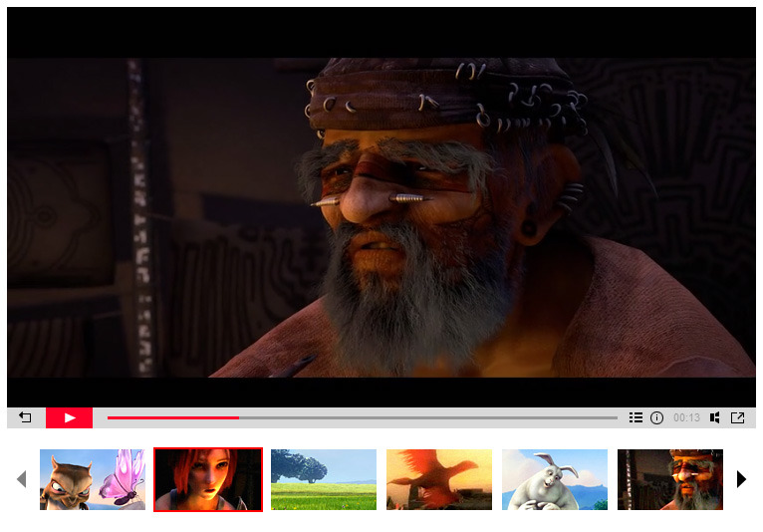Select the green meadow tree thumbnail
The height and width of the screenshot is (532, 763).
[x=324, y=479]
